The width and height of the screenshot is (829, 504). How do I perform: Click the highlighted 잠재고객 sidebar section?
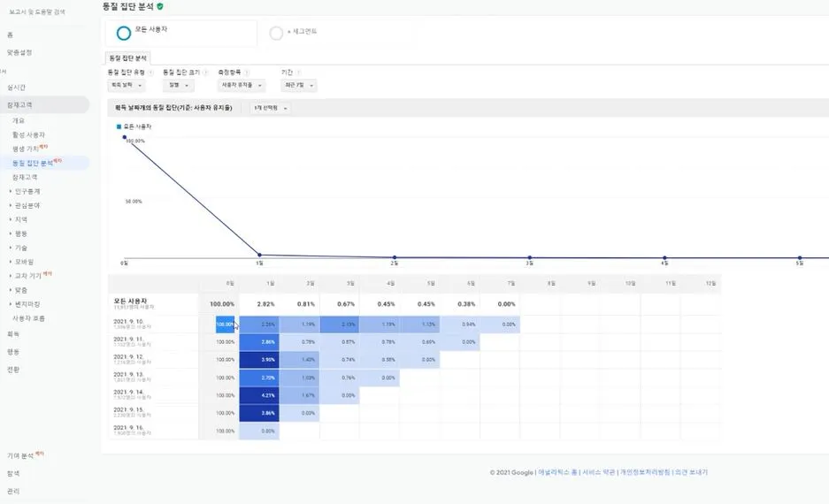click(x=44, y=105)
